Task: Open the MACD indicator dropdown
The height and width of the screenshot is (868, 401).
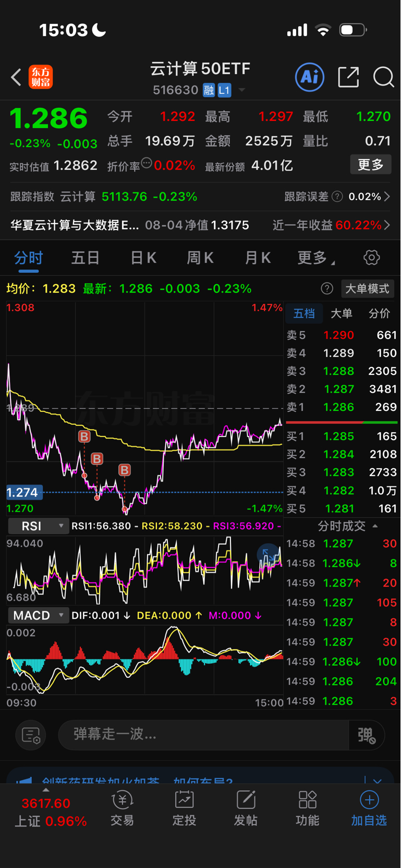Action: click(39, 616)
